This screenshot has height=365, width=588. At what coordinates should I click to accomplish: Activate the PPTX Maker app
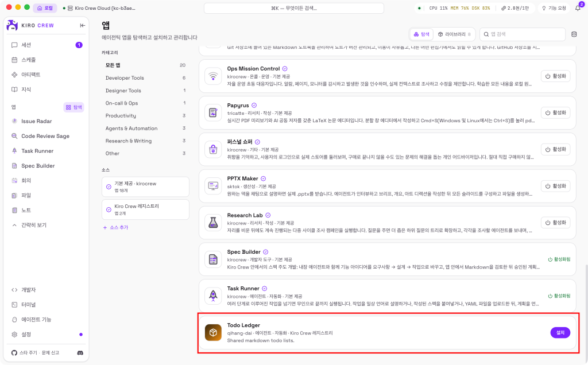click(556, 187)
